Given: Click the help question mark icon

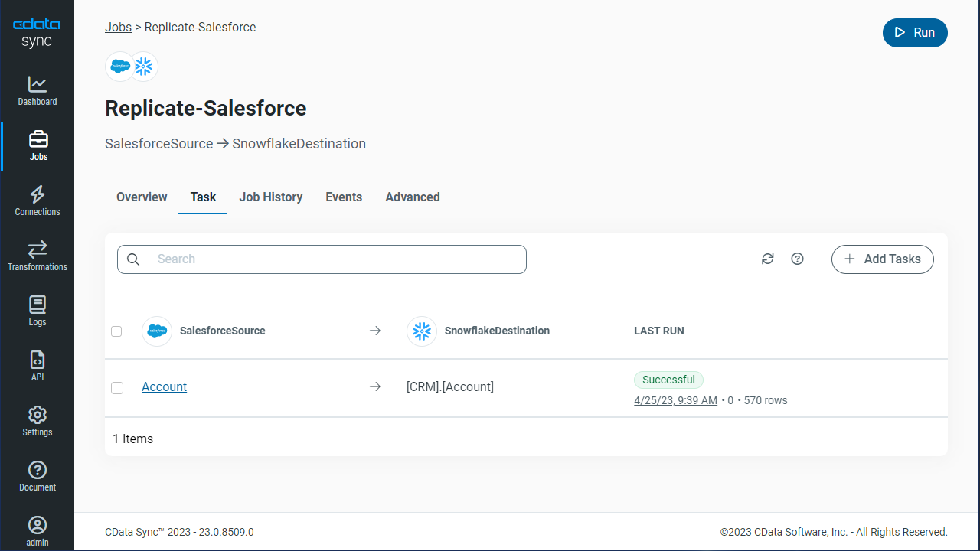Looking at the screenshot, I should pos(797,259).
